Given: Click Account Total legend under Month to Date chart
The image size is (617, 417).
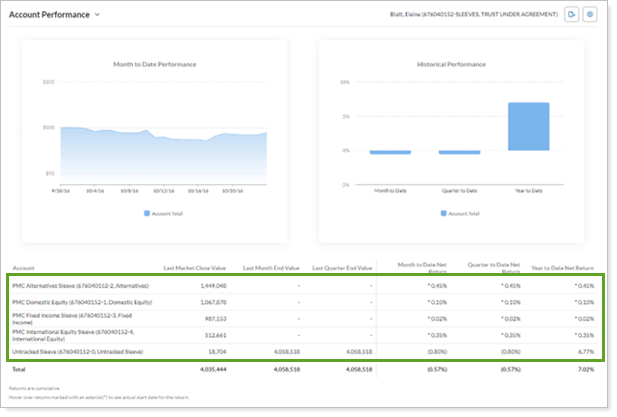Looking at the screenshot, I should [x=166, y=213].
